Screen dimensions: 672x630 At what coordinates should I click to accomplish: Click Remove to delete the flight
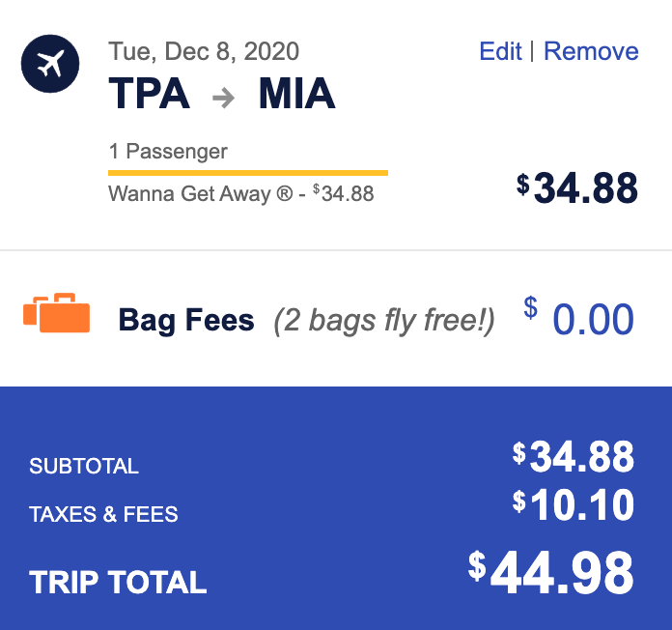click(591, 51)
